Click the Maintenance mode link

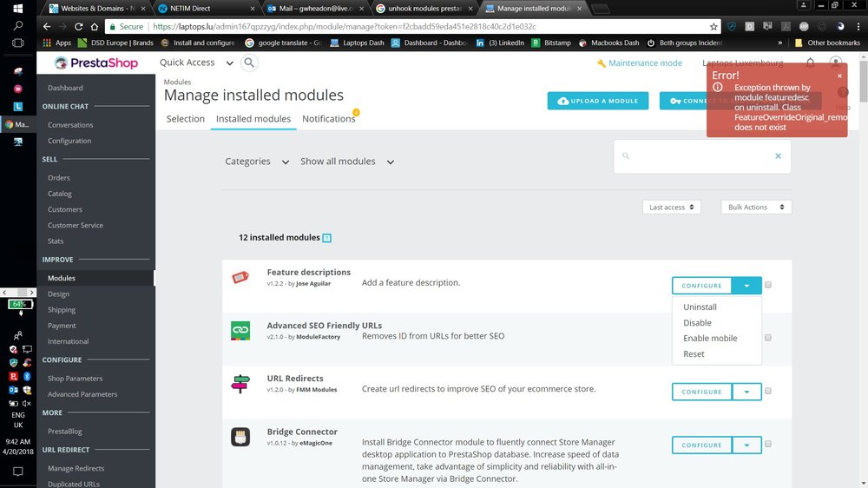(x=645, y=63)
